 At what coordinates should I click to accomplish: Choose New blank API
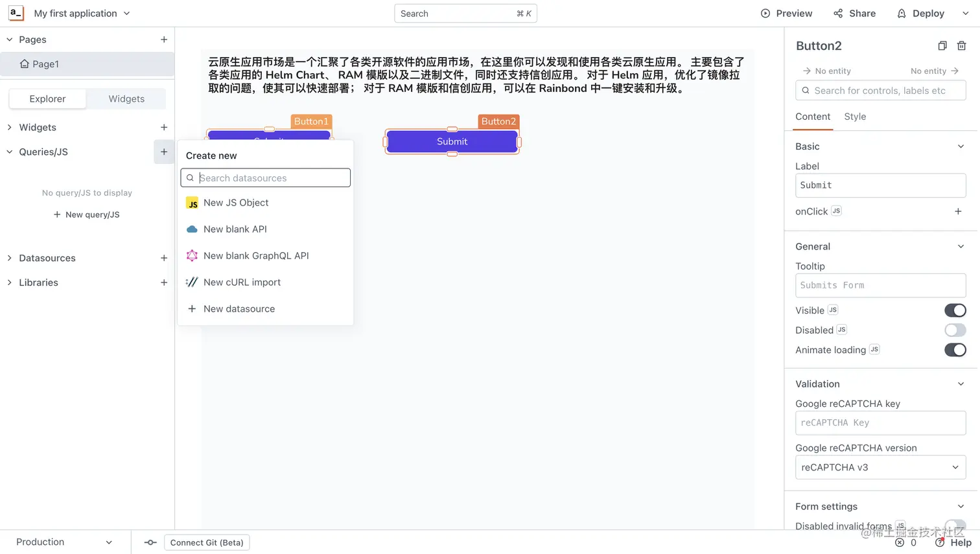[x=266, y=229]
